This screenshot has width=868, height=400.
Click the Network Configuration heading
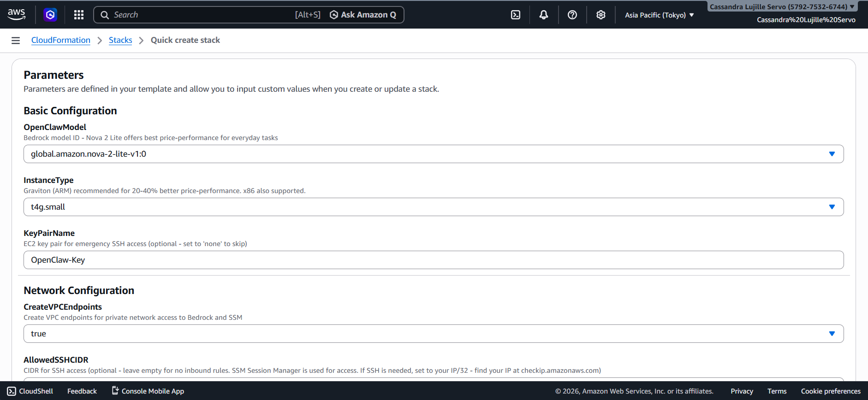79,290
